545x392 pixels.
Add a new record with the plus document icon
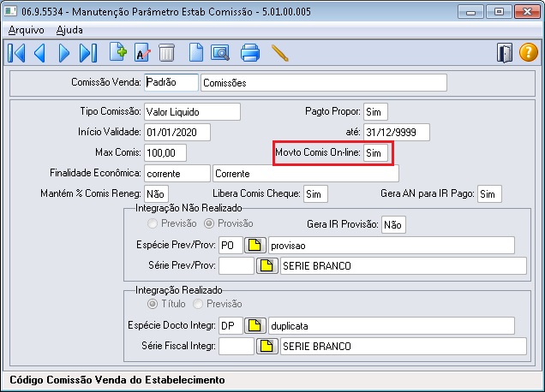[x=118, y=52]
